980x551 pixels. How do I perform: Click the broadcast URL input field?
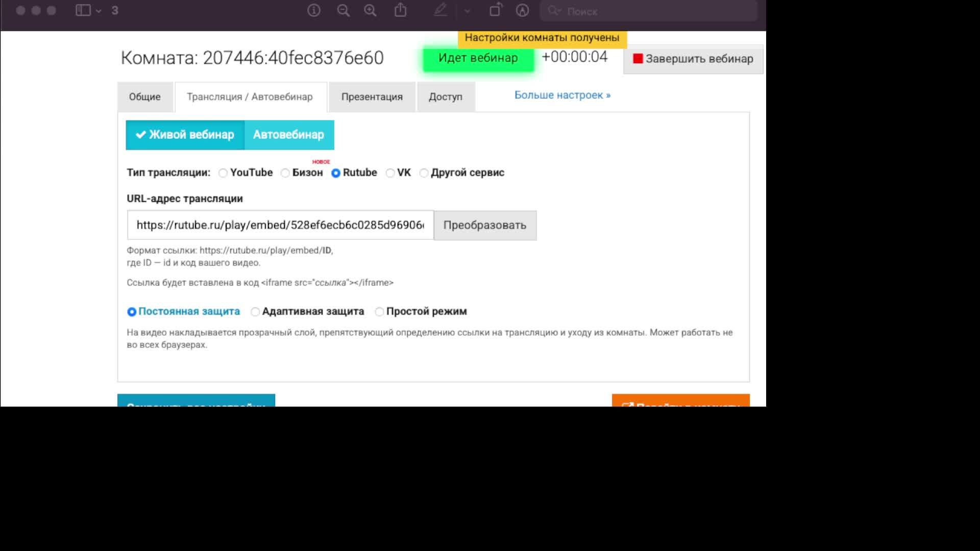[280, 225]
